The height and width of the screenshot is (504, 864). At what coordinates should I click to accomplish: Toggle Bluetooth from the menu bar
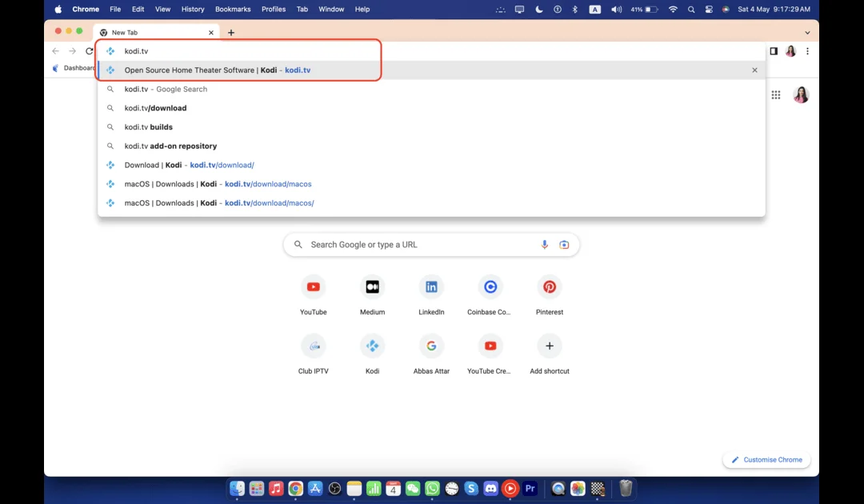coord(574,10)
